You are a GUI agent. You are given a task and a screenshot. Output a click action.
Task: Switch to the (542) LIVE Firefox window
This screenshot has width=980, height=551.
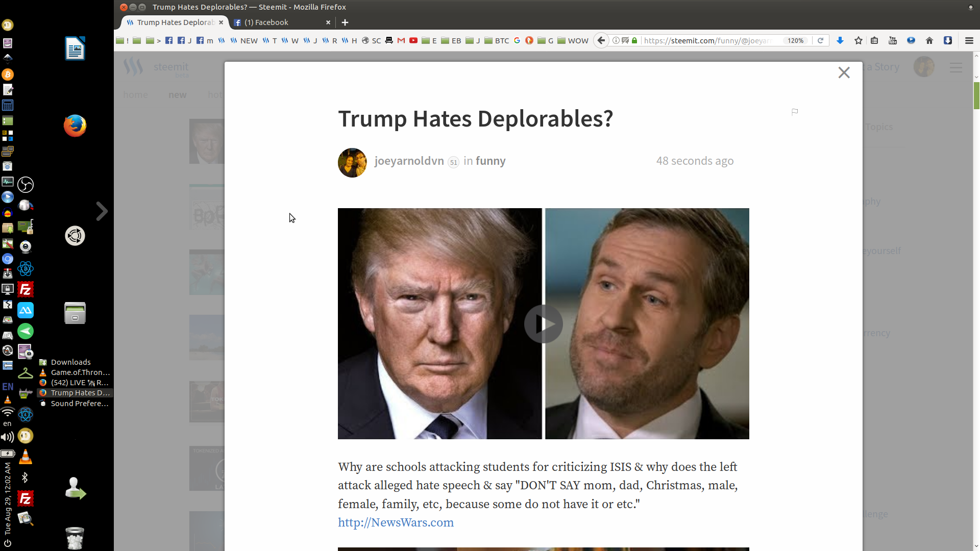pyautogui.click(x=75, y=382)
